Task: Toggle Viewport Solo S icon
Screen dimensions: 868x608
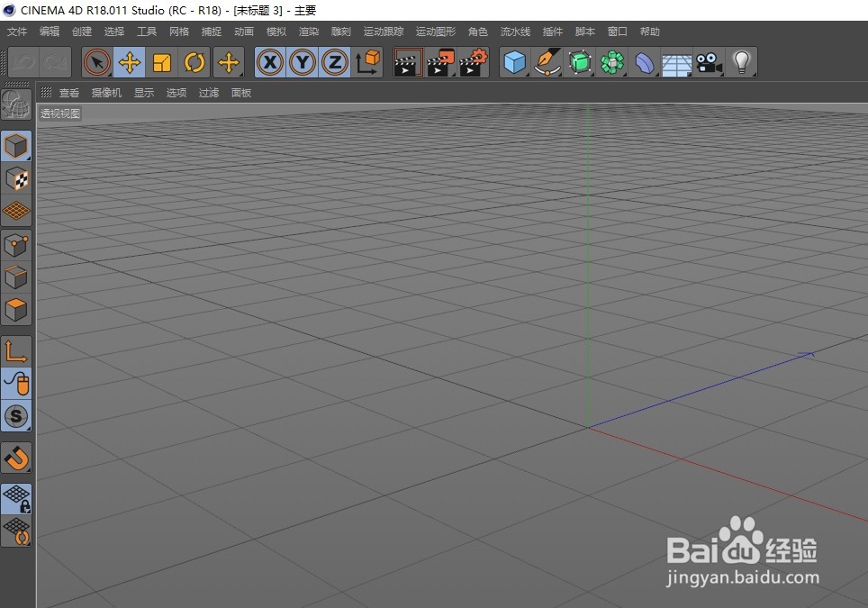Action: [16, 416]
